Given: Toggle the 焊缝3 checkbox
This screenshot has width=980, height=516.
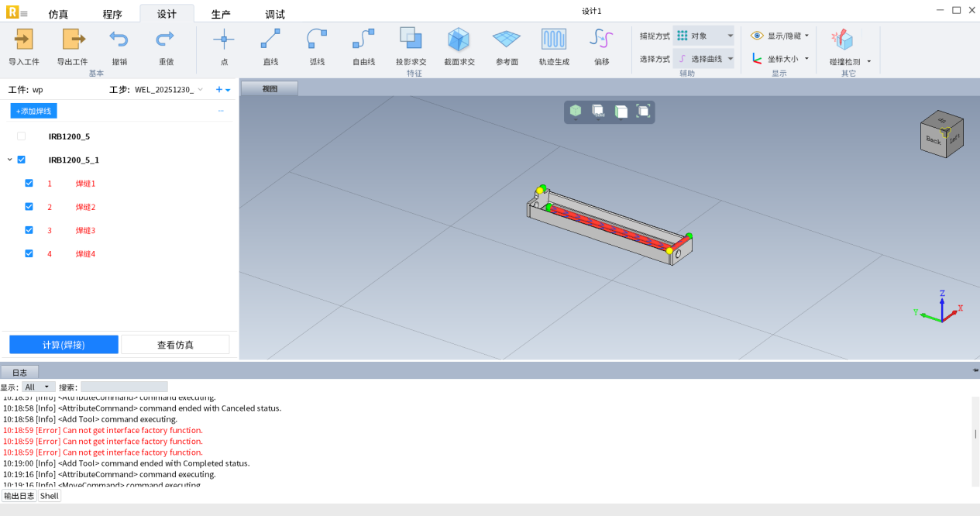Looking at the screenshot, I should (29, 230).
